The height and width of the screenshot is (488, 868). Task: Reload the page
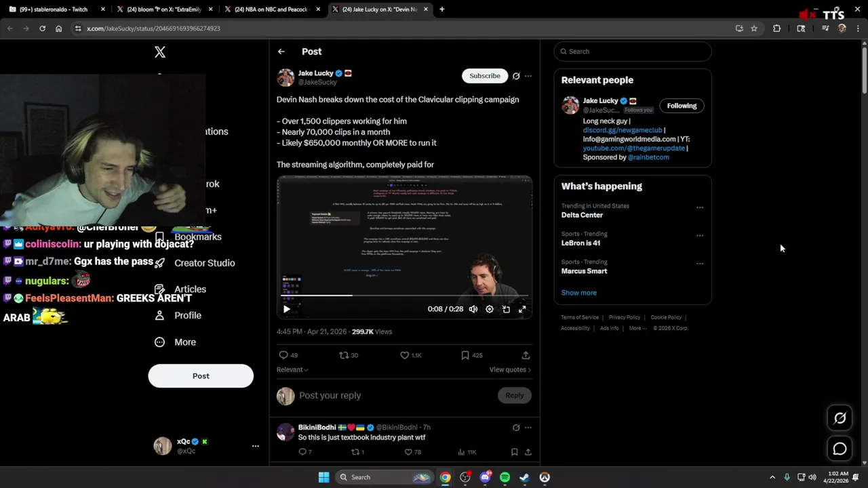(x=42, y=28)
